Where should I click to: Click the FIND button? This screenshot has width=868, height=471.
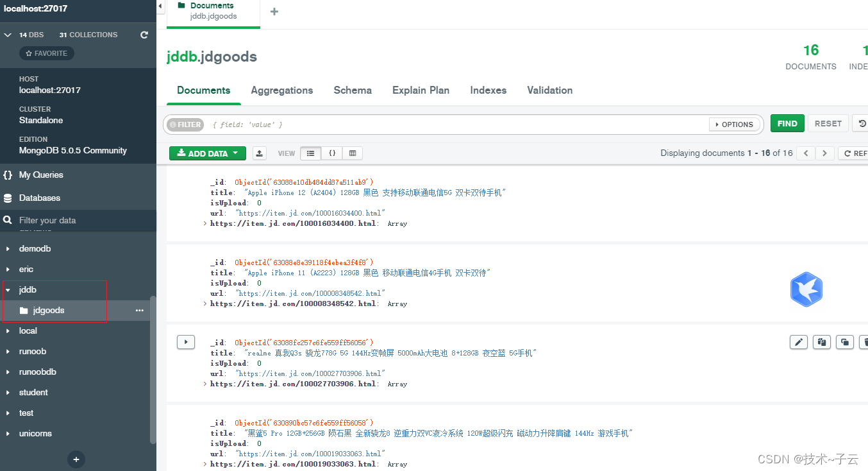point(787,124)
